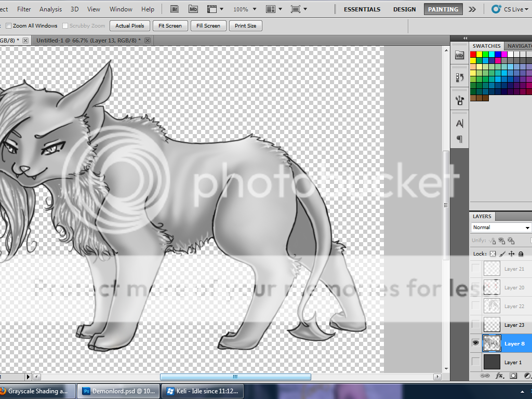Click the Add layer style fx icon
532x399 pixels.
499,375
